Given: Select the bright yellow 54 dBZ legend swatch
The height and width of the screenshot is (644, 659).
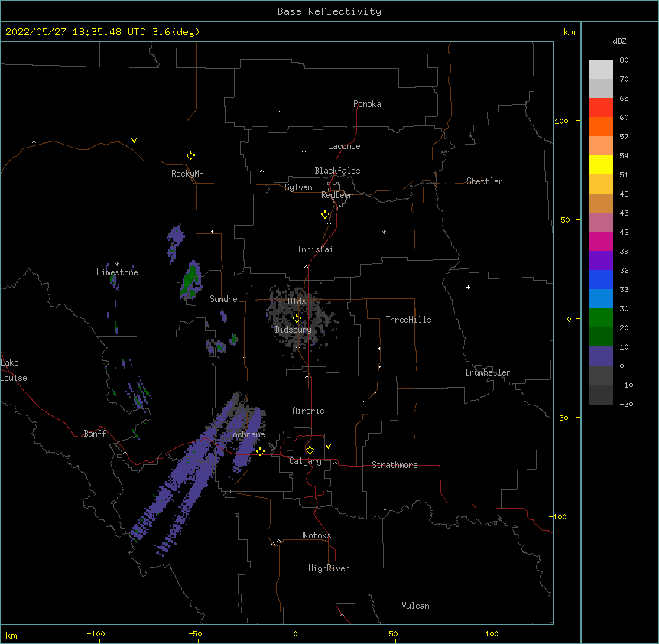Looking at the screenshot, I should [601, 164].
